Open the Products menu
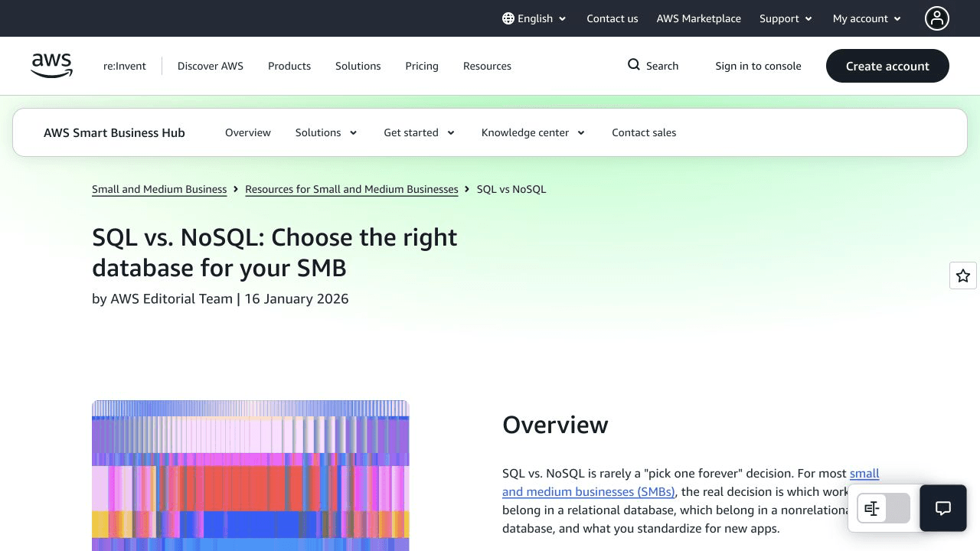This screenshot has width=980, height=551. tap(289, 66)
